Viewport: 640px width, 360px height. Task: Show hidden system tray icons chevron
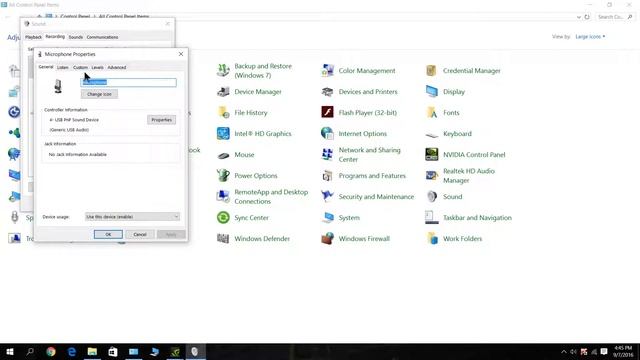pyautogui.click(x=564, y=352)
